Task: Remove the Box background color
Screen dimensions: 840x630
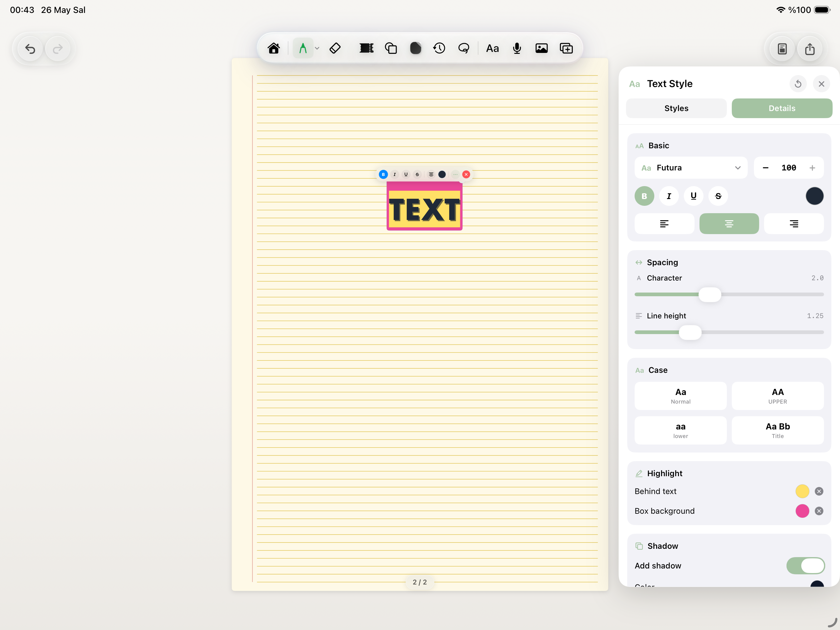Action: (x=819, y=511)
